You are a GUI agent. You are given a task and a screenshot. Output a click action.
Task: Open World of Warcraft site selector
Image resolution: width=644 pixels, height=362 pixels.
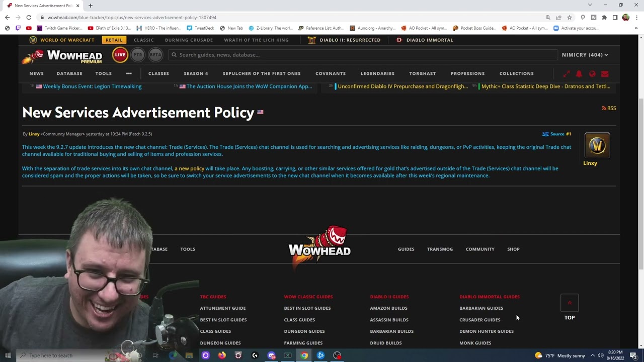(62, 40)
